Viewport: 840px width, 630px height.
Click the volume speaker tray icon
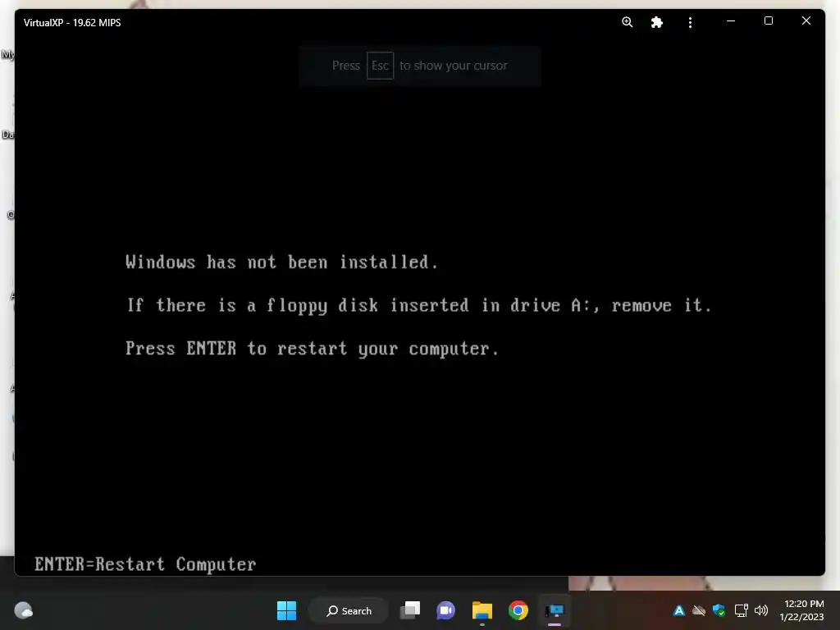761,610
